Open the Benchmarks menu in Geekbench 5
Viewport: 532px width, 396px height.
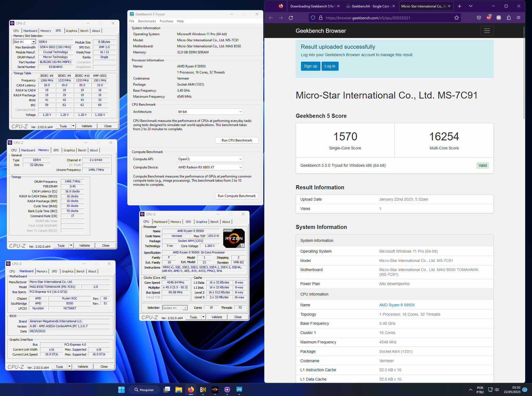tap(147, 21)
